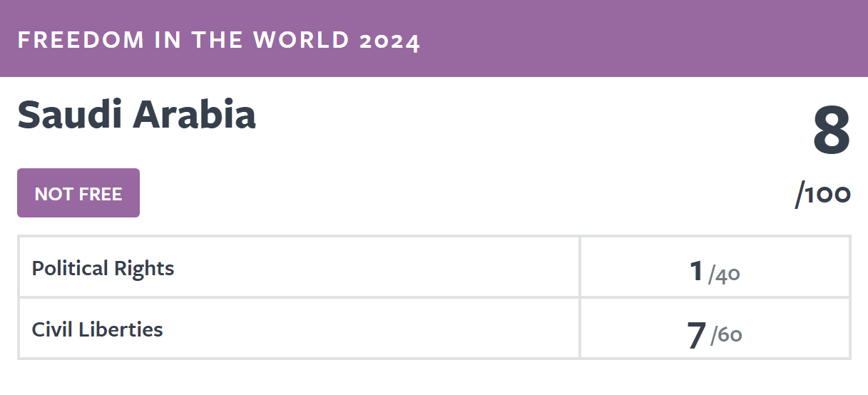Screen dimensions: 868x395
Task: Click empty area of the purple header banner
Action: pos(642,39)
